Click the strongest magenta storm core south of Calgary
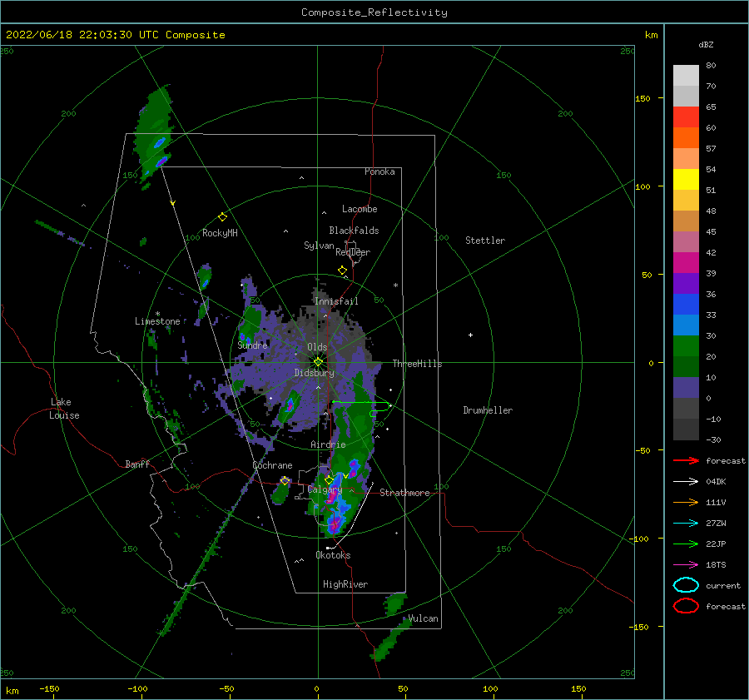This screenshot has width=749, height=700. point(335,524)
